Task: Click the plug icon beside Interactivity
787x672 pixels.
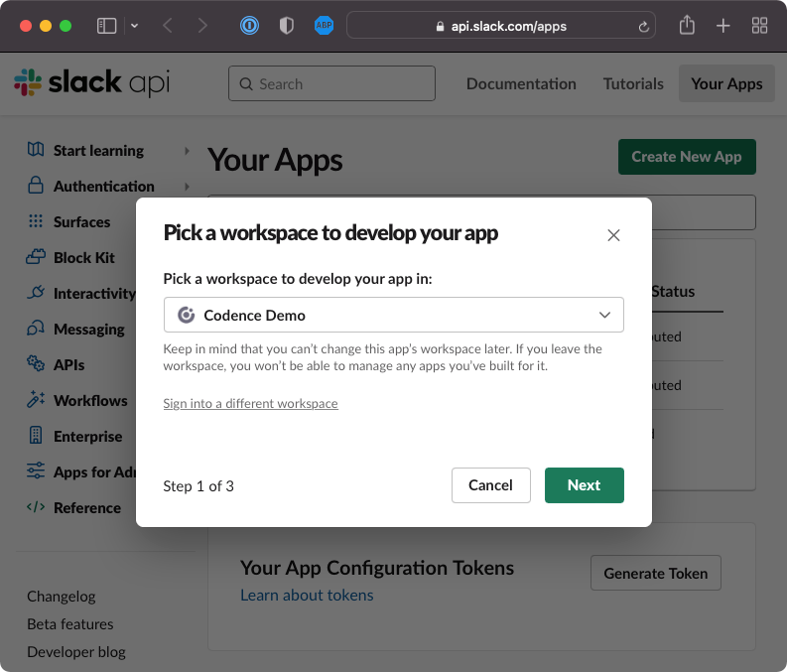Action: click(x=35, y=292)
